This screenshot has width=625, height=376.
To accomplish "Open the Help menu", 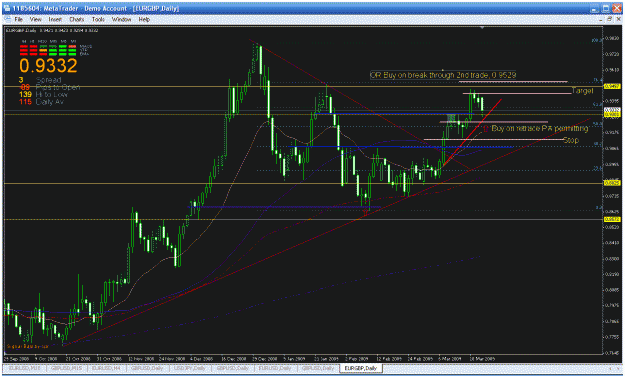I will (144, 19).
